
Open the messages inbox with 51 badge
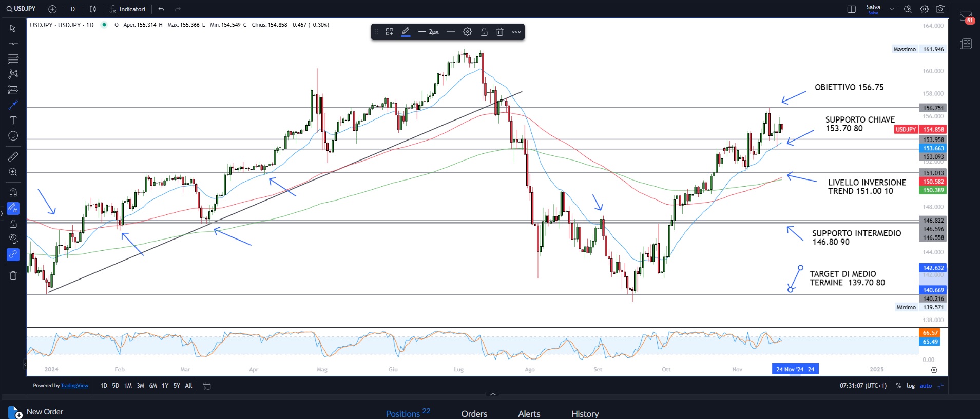(966, 17)
